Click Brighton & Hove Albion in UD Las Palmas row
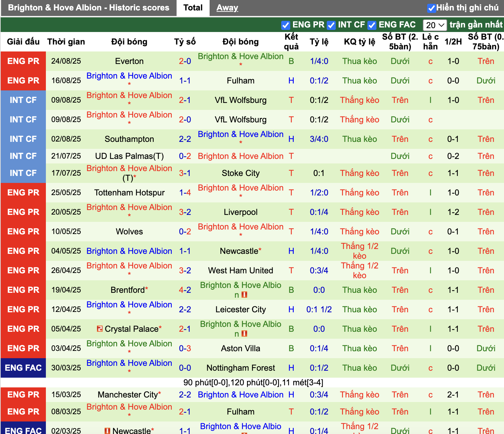504x434 pixels. click(241, 156)
